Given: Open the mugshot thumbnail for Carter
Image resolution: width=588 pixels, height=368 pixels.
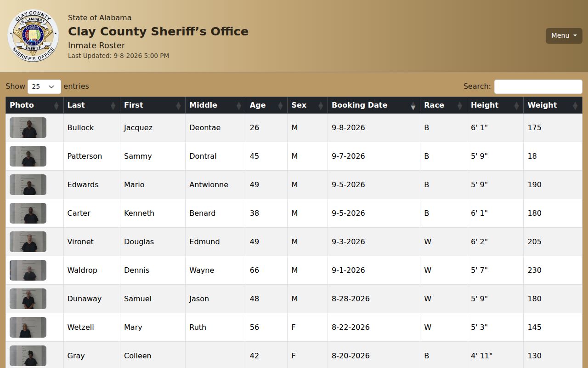Looking at the screenshot, I should pos(28,213).
